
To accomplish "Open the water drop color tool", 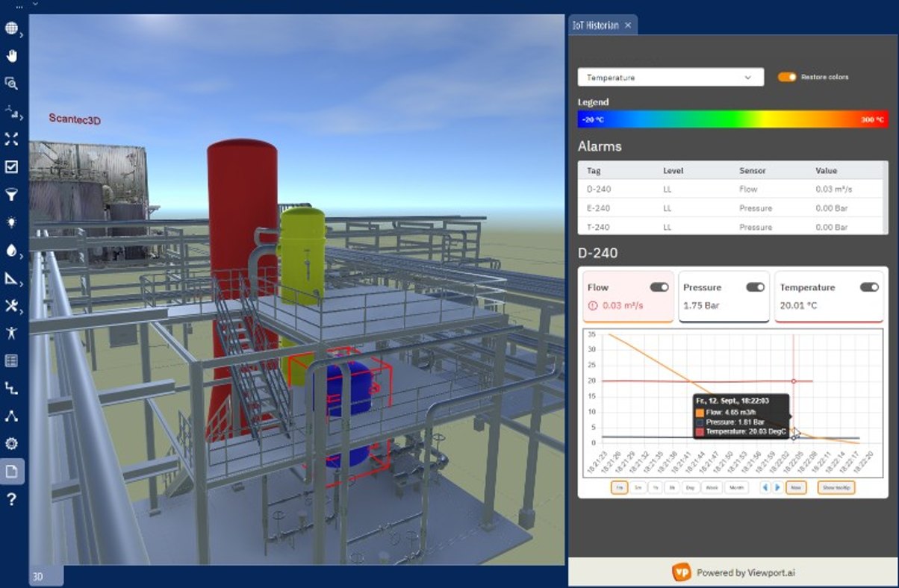I will coord(11,251).
